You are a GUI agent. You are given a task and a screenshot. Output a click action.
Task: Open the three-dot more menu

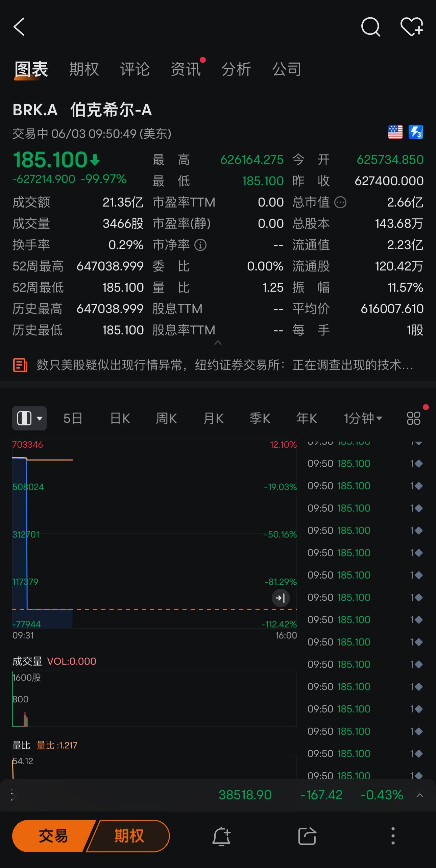coord(393,836)
